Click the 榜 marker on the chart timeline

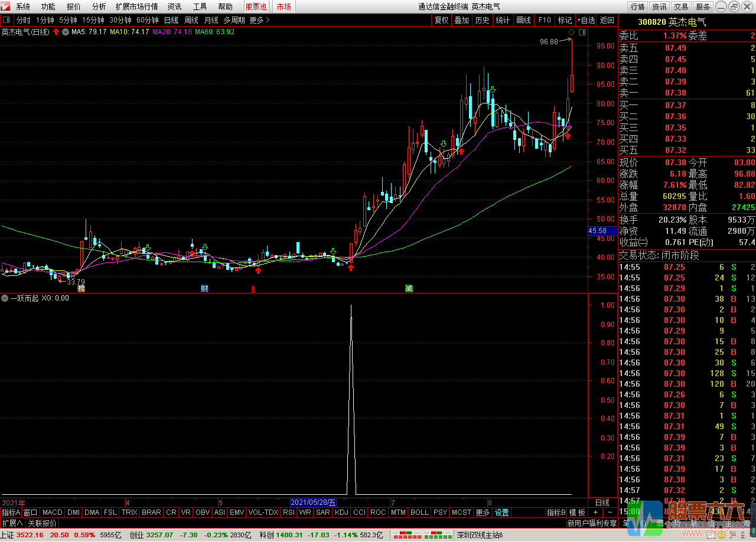tap(82, 289)
